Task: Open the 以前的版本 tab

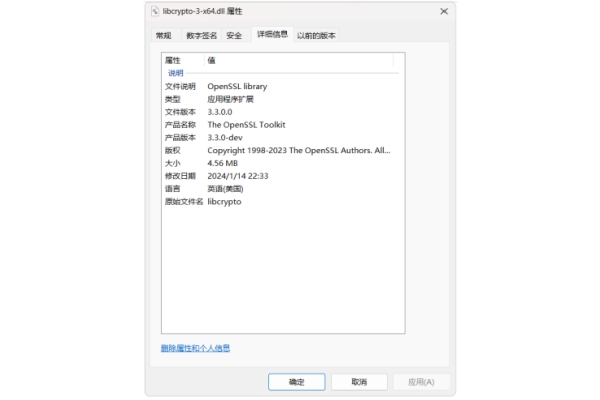Action: coord(316,36)
